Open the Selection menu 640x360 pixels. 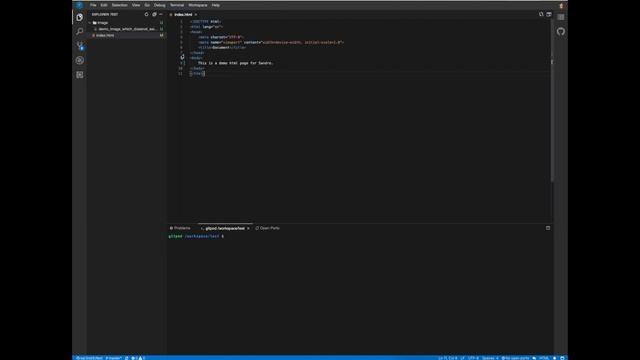point(120,5)
